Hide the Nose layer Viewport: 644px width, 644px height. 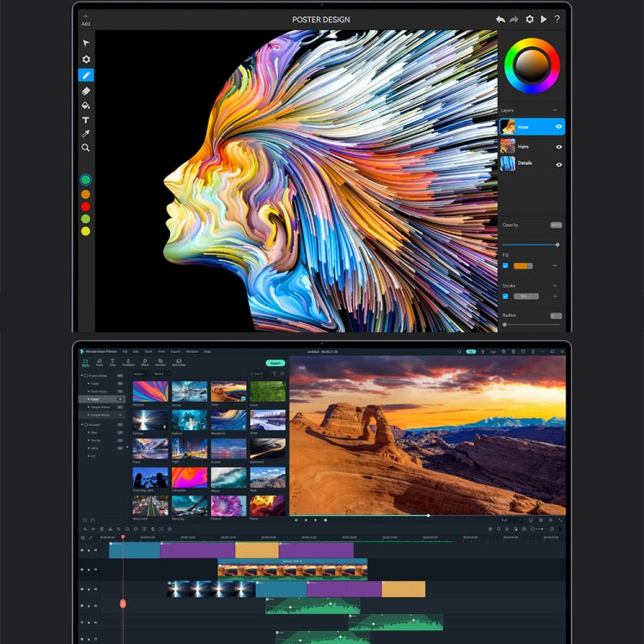coord(559,127)
